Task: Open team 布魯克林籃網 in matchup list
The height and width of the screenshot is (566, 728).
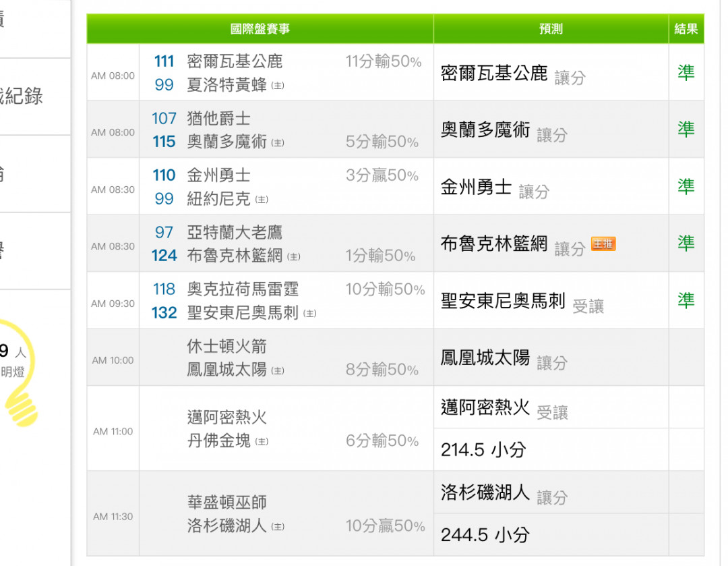Action: tap(235, 256)
